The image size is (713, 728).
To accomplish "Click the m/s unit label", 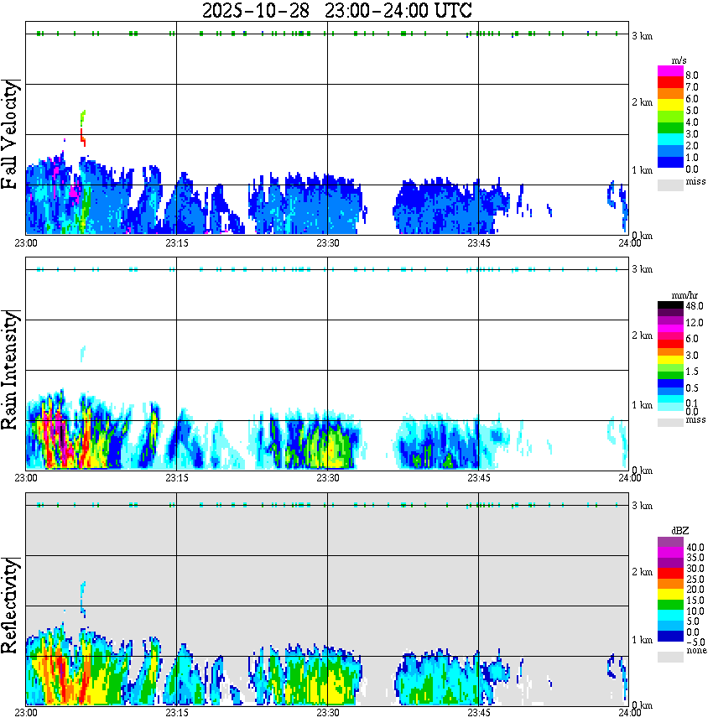I will [x=679, y=61].
